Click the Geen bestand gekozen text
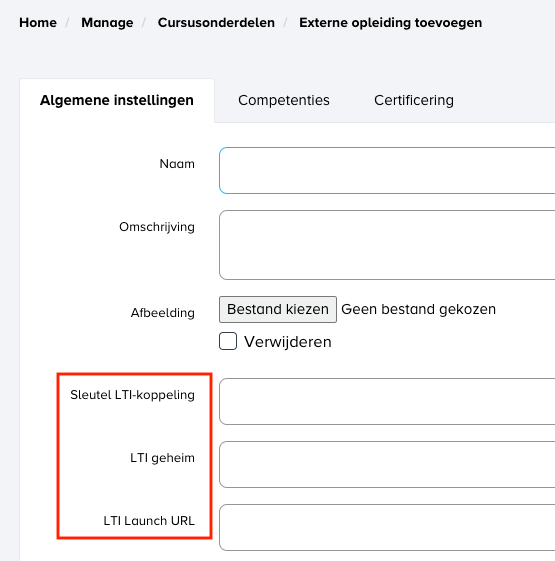 [x=418, y=309]
